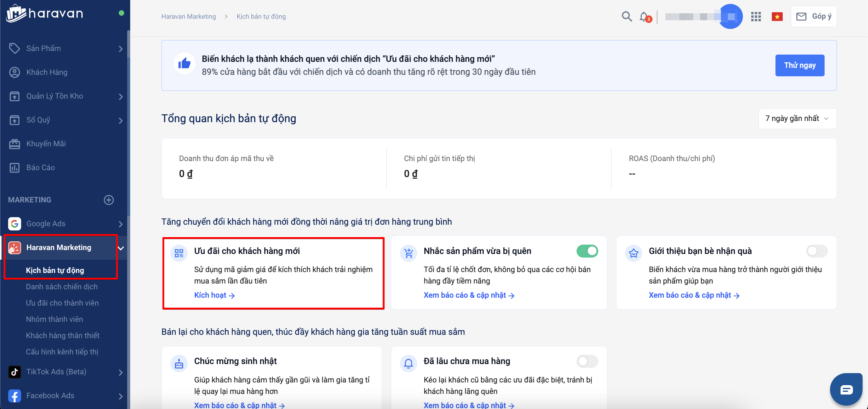The image size is (868, 409).
Task: Click Kích hoạt link on Ưu đãi card
Action: tap(214, 295)
